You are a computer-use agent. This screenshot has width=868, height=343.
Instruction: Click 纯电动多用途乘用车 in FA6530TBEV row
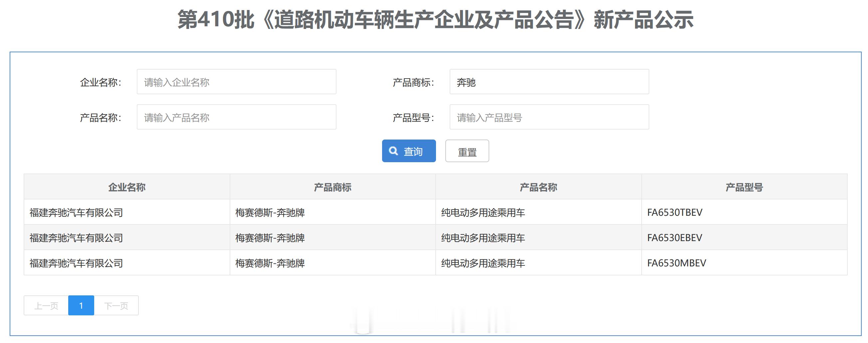[x=483, y=212]
